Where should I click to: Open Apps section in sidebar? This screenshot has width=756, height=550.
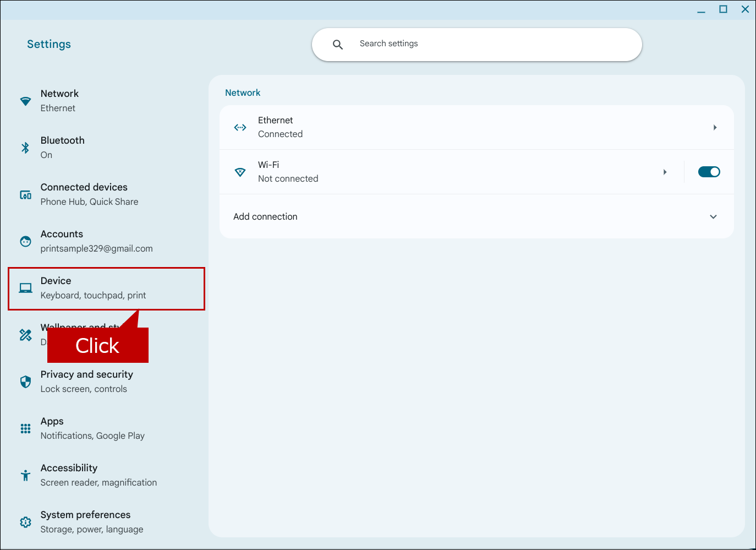tap(107, 428)
